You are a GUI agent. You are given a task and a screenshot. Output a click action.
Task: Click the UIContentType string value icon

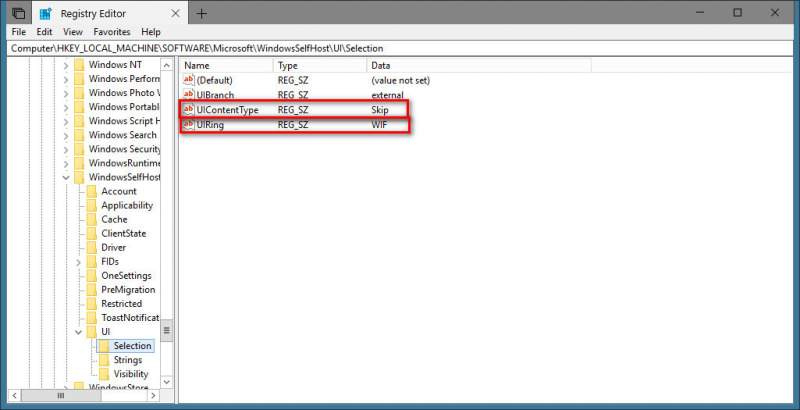tap(189, 110)
